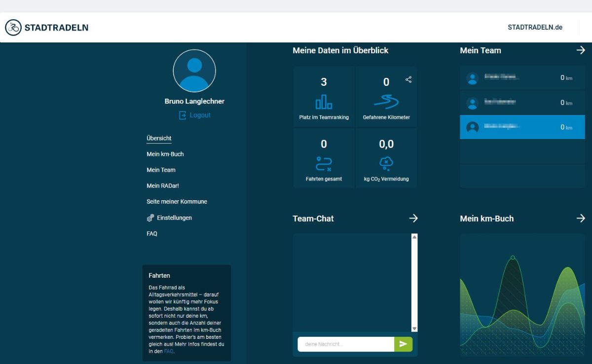592x364 pixels.
Task: Click the second team member's 0 km value
Action: click(x=566, y=103)
